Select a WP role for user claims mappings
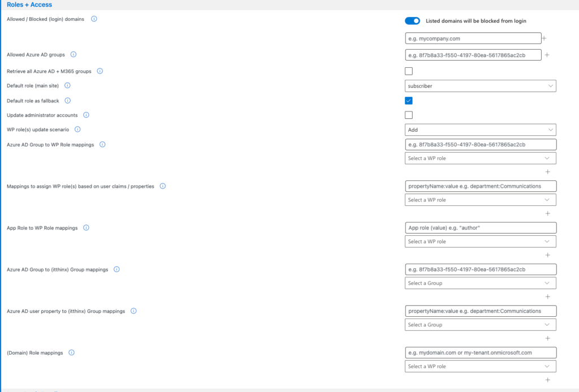Viewport: 579px width, 392px height. pyautogui.click(x=481, y=200)
